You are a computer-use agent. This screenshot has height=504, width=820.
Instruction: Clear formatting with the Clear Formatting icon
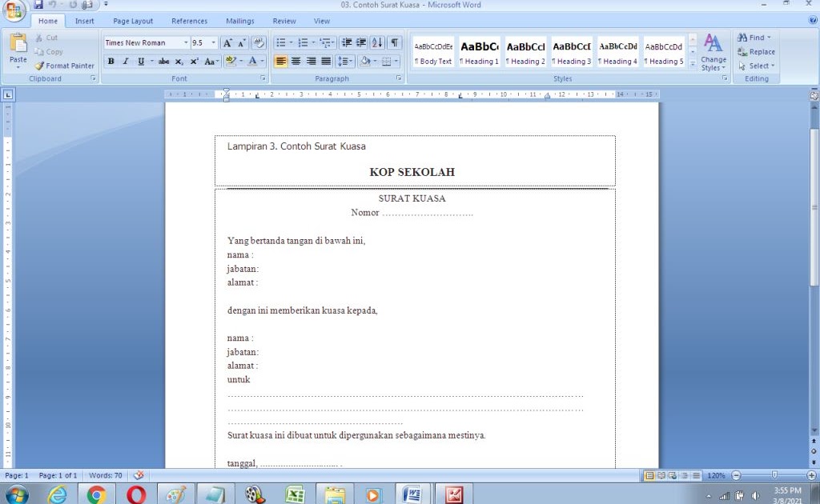257,42
